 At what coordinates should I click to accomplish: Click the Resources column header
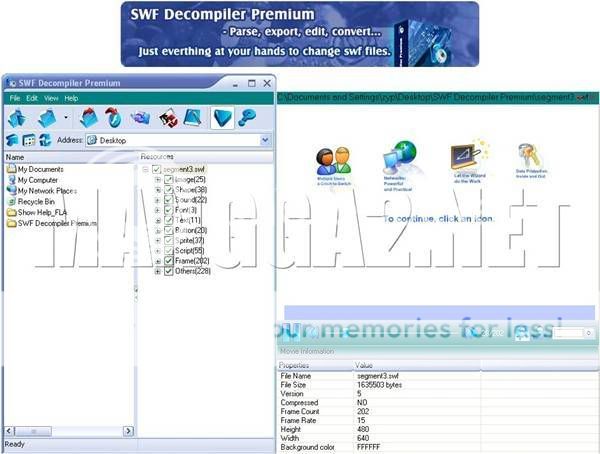[x=205, y=157]
